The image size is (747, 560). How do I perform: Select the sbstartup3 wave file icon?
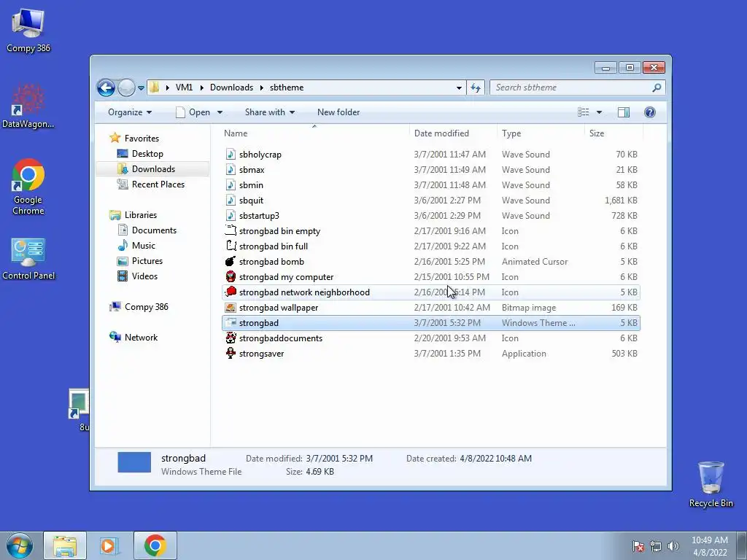[231, 215]
